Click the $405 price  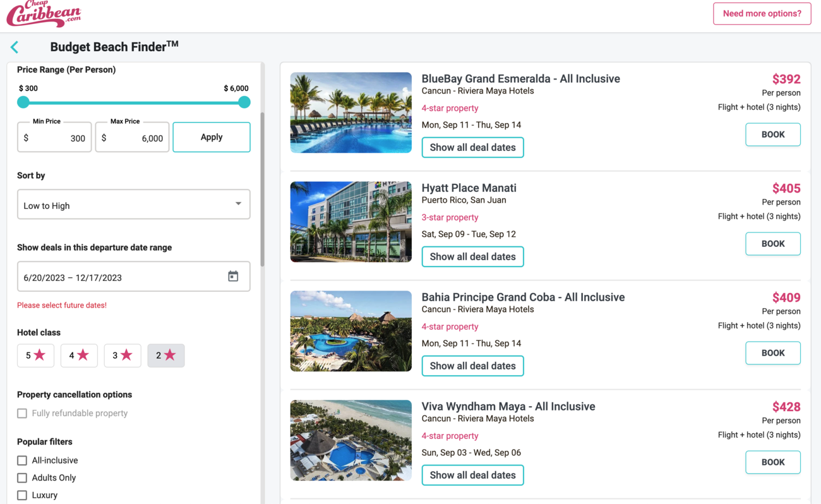click(x=786, y=188)
